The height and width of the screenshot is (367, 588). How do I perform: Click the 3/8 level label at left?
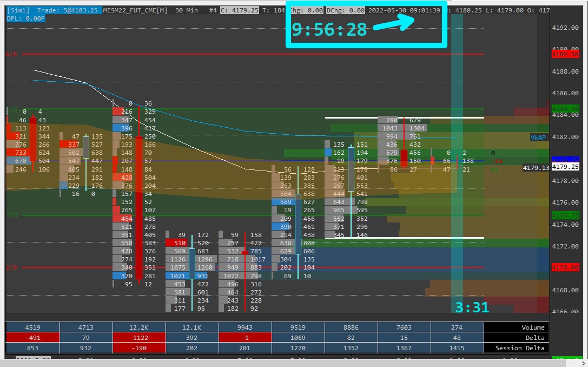point(11,215)
